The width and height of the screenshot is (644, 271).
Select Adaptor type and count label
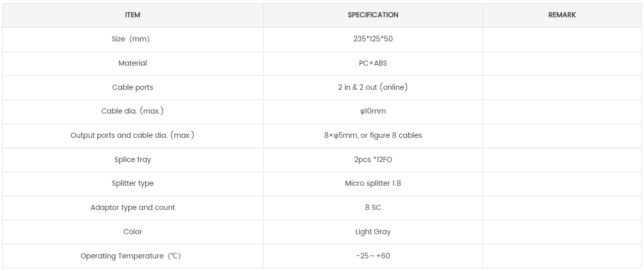click(133, 207)
